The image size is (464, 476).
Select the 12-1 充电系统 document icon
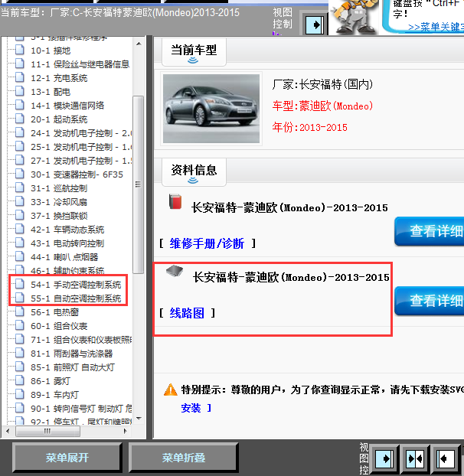pyautogui.click(x=20, y=77)
